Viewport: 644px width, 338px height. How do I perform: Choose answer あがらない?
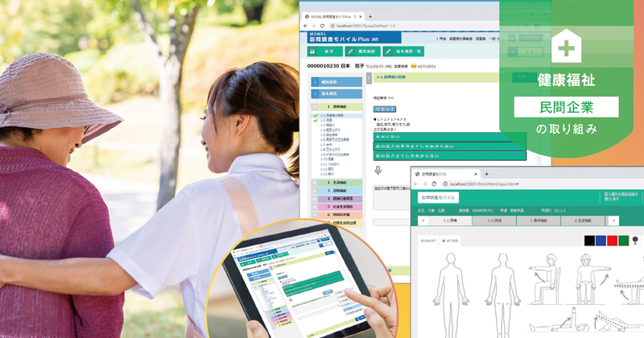point(450,137)
